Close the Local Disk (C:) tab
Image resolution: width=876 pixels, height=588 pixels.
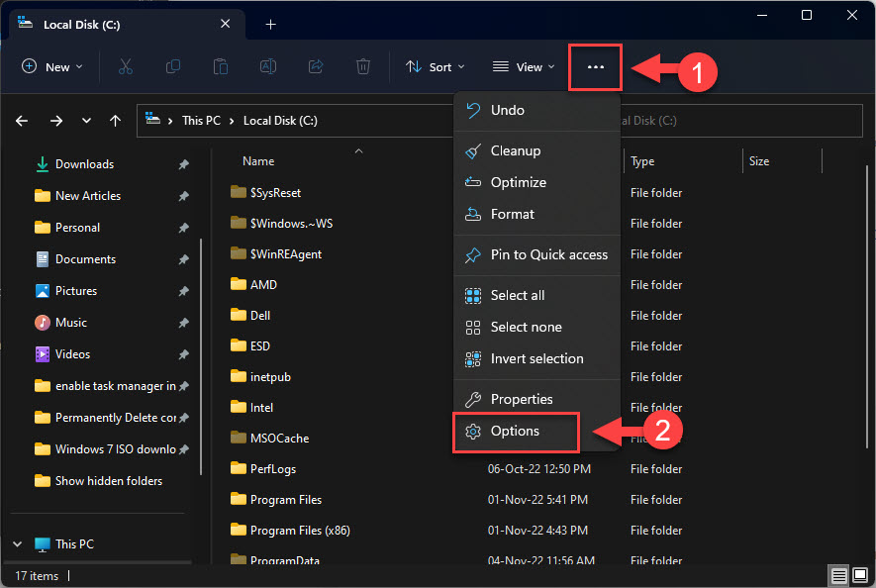(x=225, y=24)
